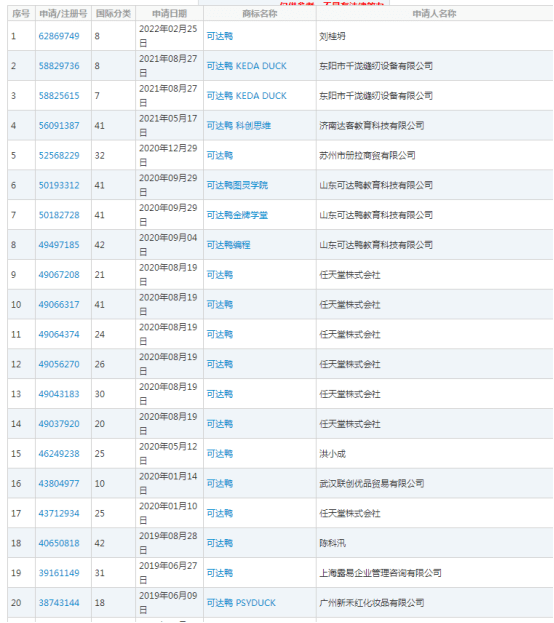Open registration number 39161149
The image size is (554, 623).
click(x=59, y=573)
